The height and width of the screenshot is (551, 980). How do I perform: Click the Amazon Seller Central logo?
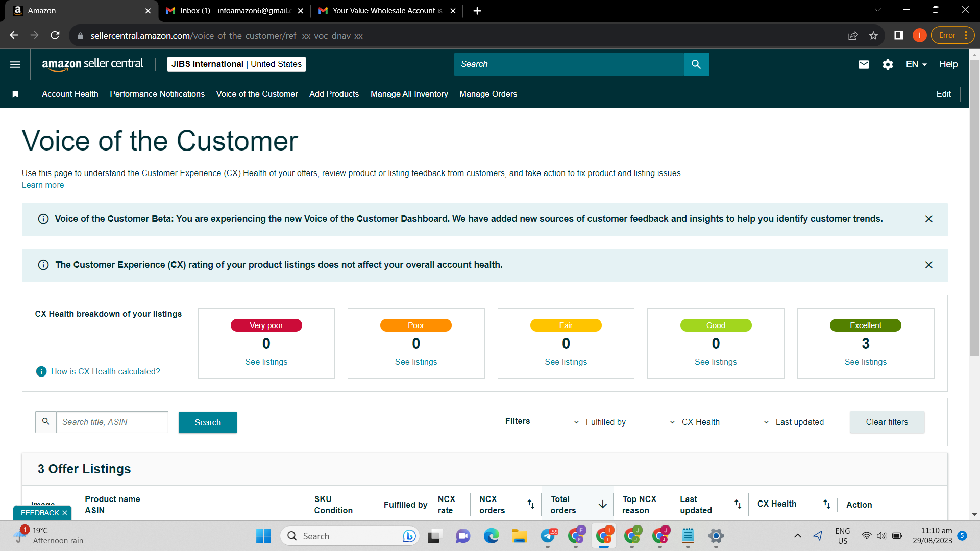(x=92, y=64)
